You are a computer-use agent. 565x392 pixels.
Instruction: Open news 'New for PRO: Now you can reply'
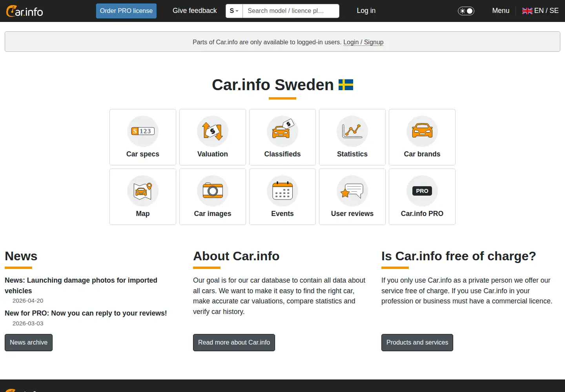click(x=86, y=313)
